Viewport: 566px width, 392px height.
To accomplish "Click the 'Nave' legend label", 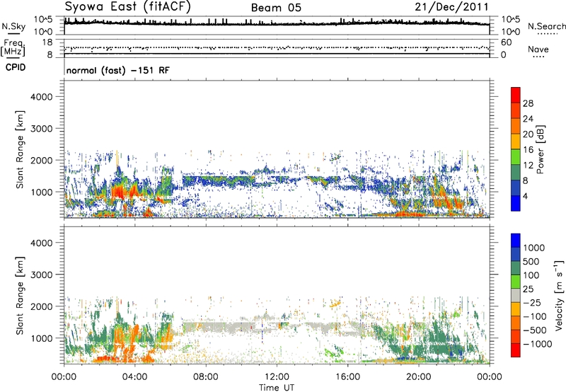I will tap(538, 49).
